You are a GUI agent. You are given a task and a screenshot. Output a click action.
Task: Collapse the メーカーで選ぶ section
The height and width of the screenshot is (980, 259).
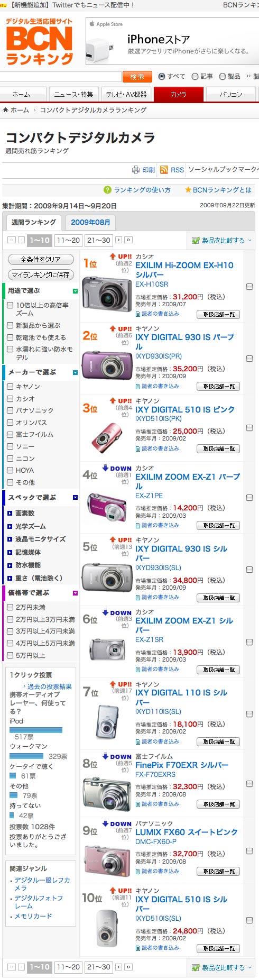point(75,372)
